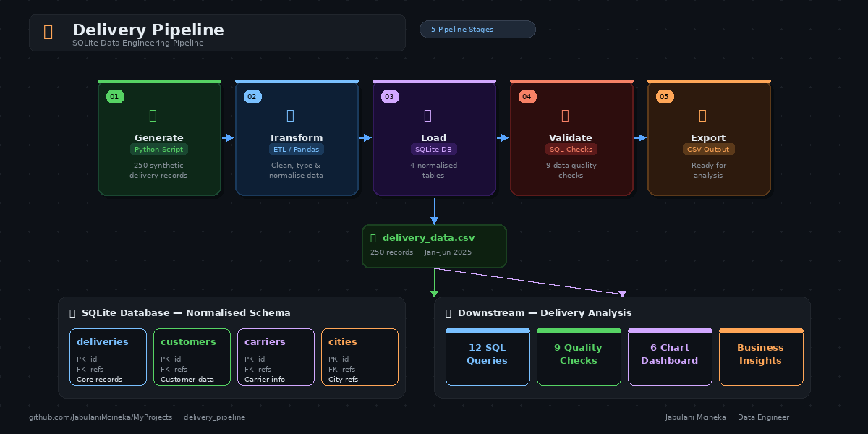
Task: Select the customers table card
Action: (192, 357)
